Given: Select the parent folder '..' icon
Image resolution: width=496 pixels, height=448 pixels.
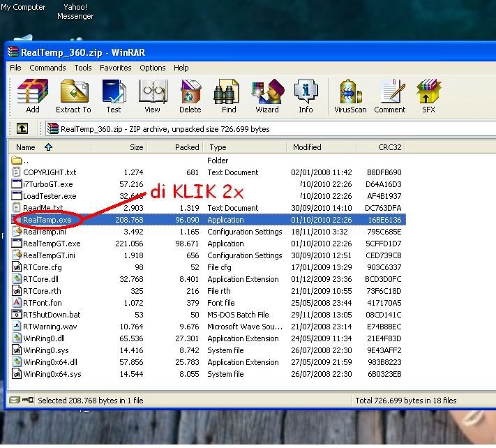Looking at the screenshot, I should 17,160.
